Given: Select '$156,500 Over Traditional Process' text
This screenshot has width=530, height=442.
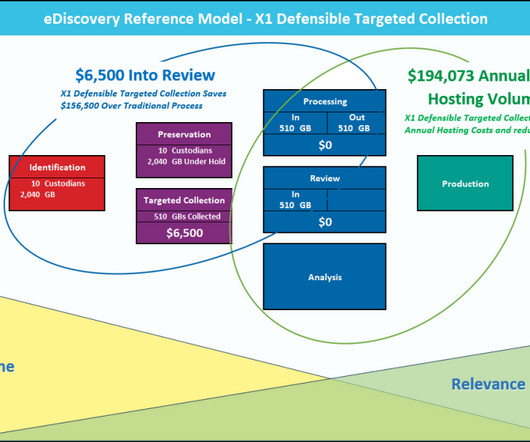Looking at the screenshot, I should 131,106.
